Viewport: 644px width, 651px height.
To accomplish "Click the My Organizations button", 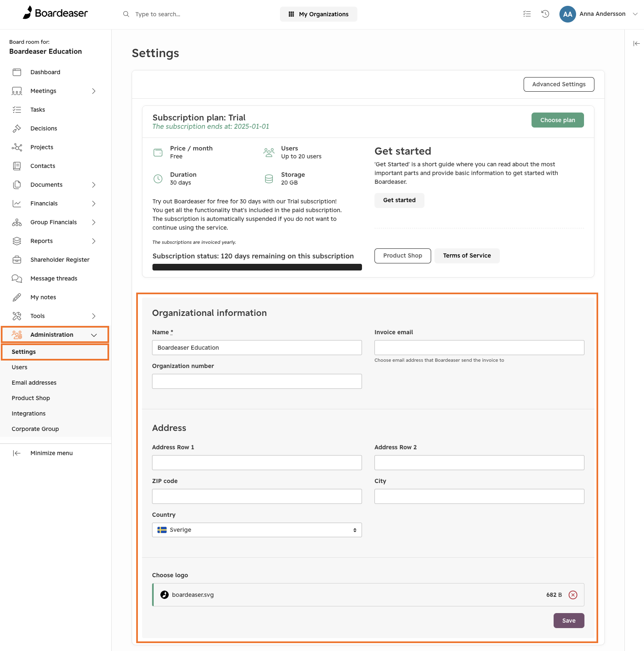I will 319,14.
